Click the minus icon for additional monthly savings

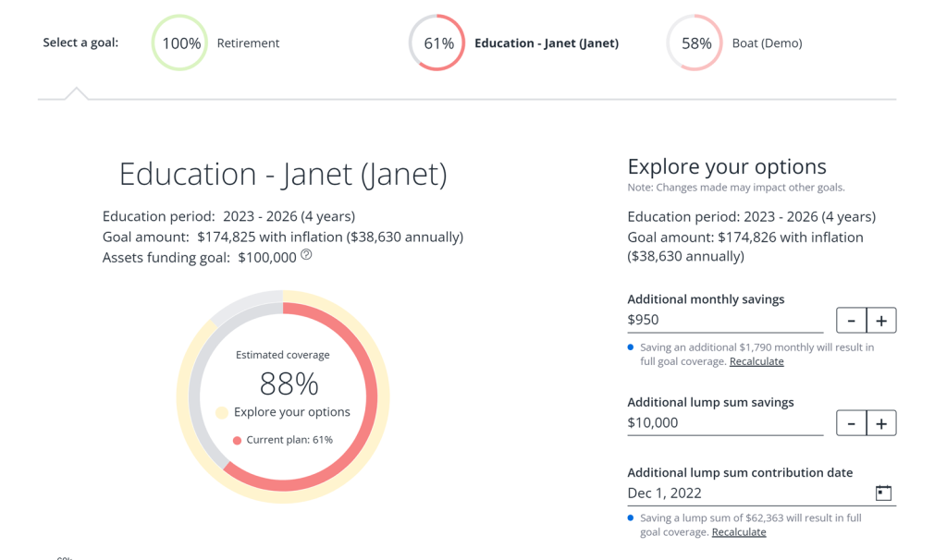click(x=851, y=320)
